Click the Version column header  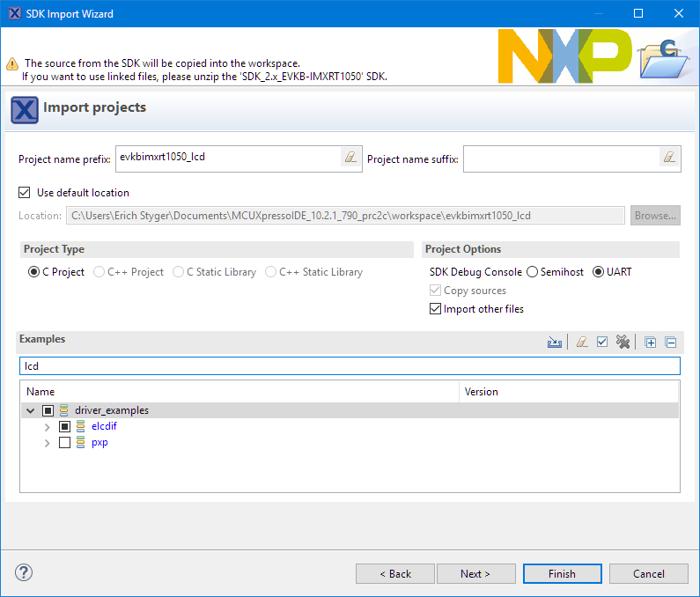(481, 392)
